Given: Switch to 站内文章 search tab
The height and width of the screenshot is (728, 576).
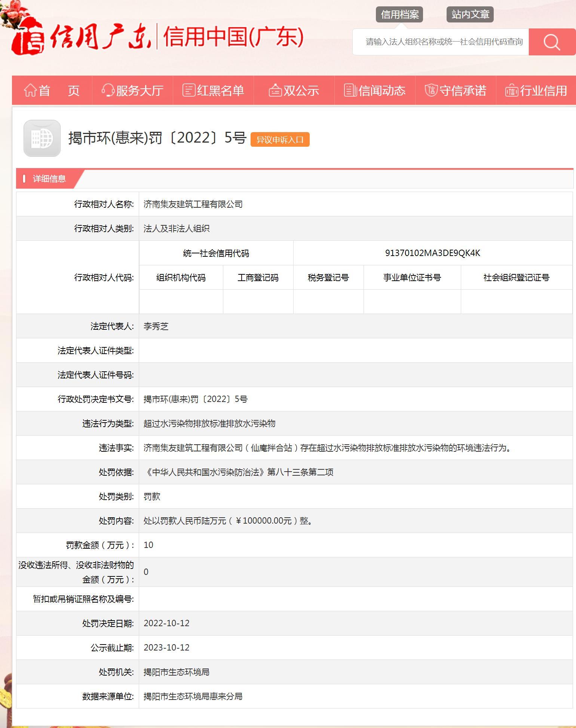Looking at the screenshot, I should (470, 15).
